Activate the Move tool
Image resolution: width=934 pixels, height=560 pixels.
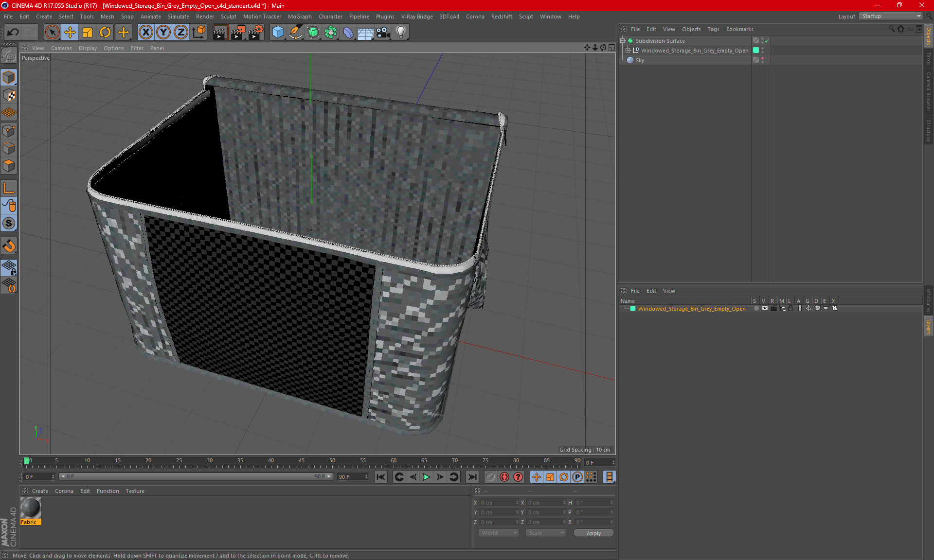tap(70, 33)
